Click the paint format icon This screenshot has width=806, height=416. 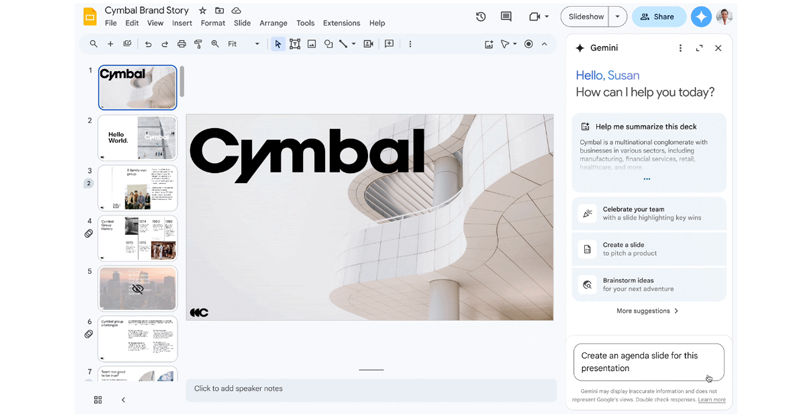[x=198, y=44]
